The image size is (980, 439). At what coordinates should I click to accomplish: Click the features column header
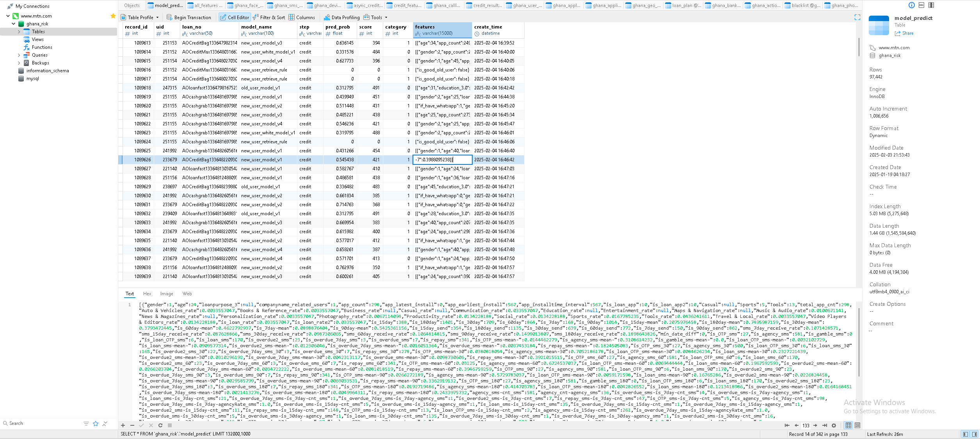pyautogui.click(x=442, y=30)
